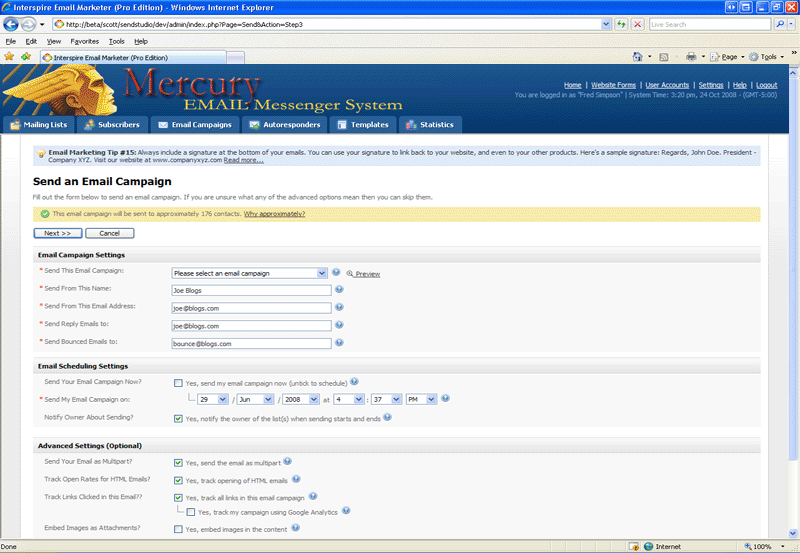Uncheck 'Yes, track opening of HTML emails'

(x=178, y=481)
